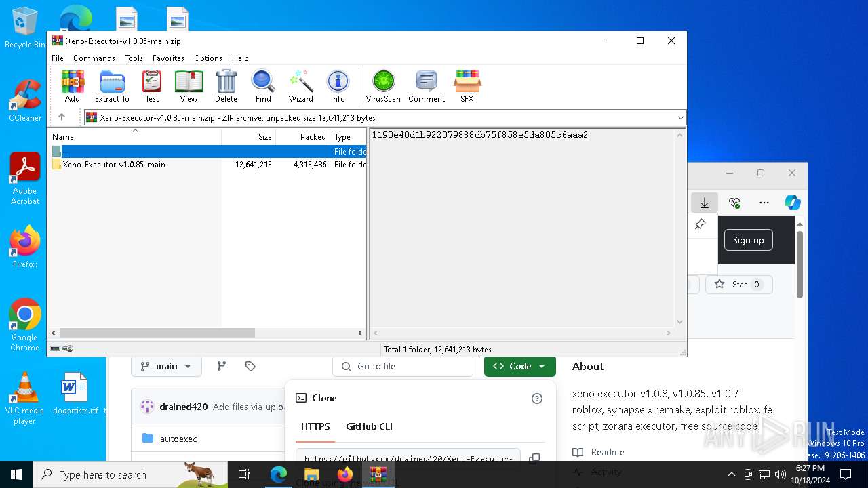Show archive Info
The width and height of the screenshot is (868, 488).
pyautogui.click(x=338, y=86)
